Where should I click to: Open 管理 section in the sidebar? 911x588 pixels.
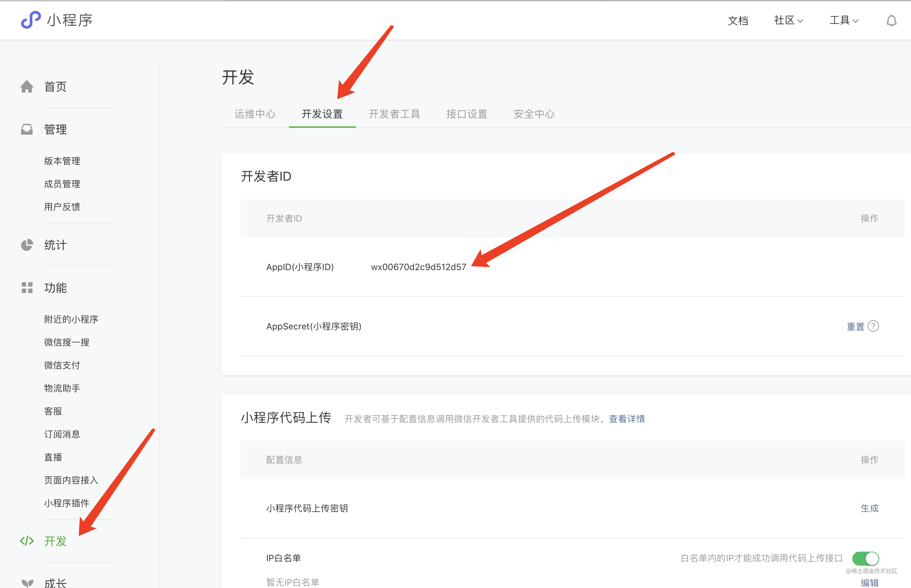55,129
